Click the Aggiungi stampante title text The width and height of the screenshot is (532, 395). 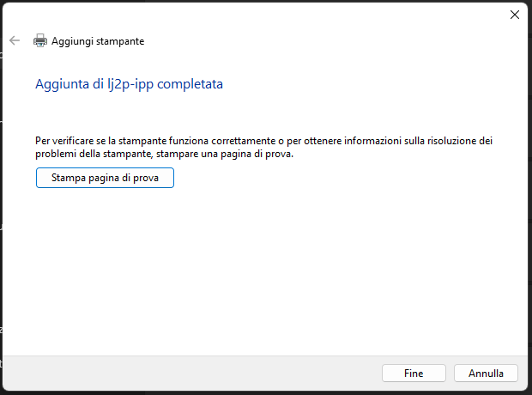pos(98,41)
